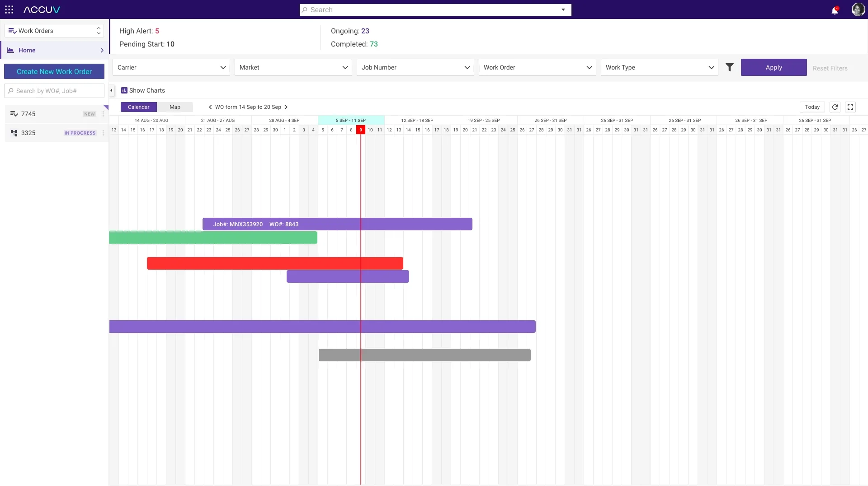Click the Home chart icon

(x=10, y=50)
